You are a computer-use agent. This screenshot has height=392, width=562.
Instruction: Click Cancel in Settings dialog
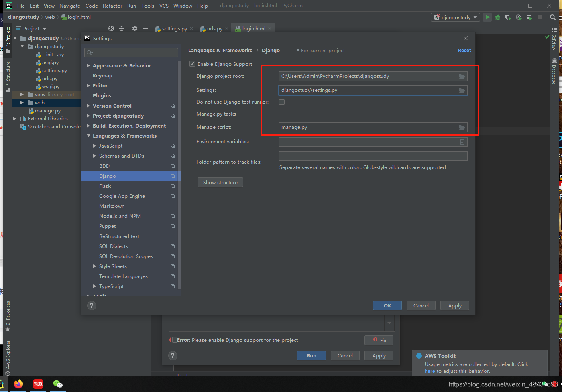click(421, 305)
